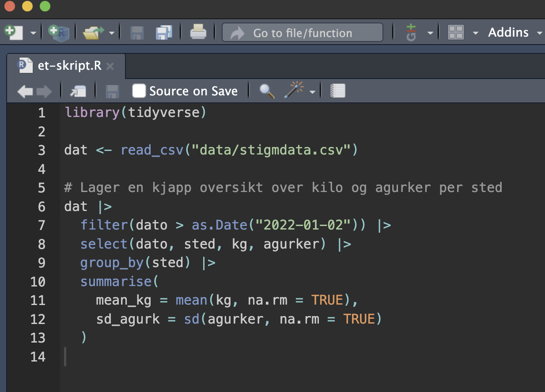545x392 pixels.
Task: Enable the Source on Save checkbox
Action: click(139, 91)
